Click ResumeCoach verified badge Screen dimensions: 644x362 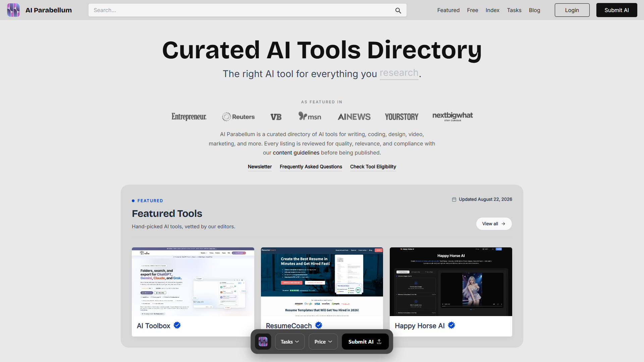pyautogui.click(x=319, y=325)
